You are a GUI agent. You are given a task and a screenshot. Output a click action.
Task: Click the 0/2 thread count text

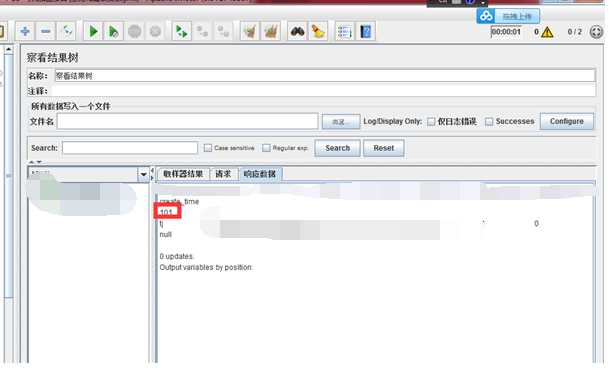(574, 32)
